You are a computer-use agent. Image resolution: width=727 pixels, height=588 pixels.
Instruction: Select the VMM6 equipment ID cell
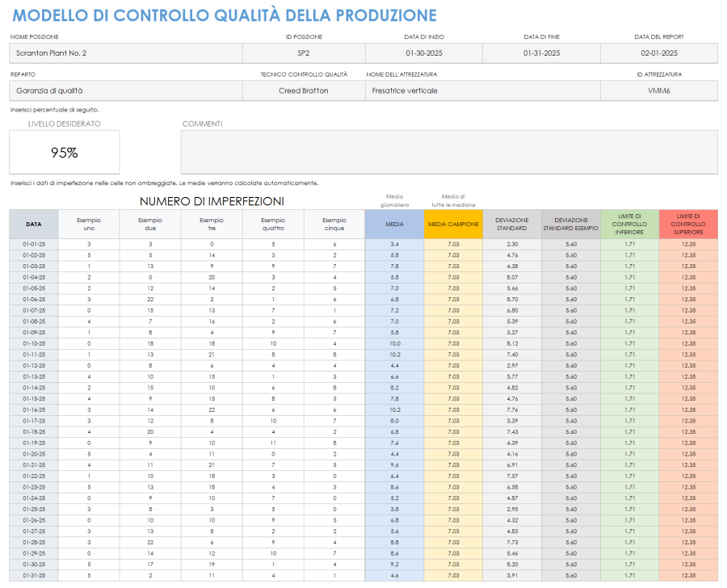click(x=658, y=90)
